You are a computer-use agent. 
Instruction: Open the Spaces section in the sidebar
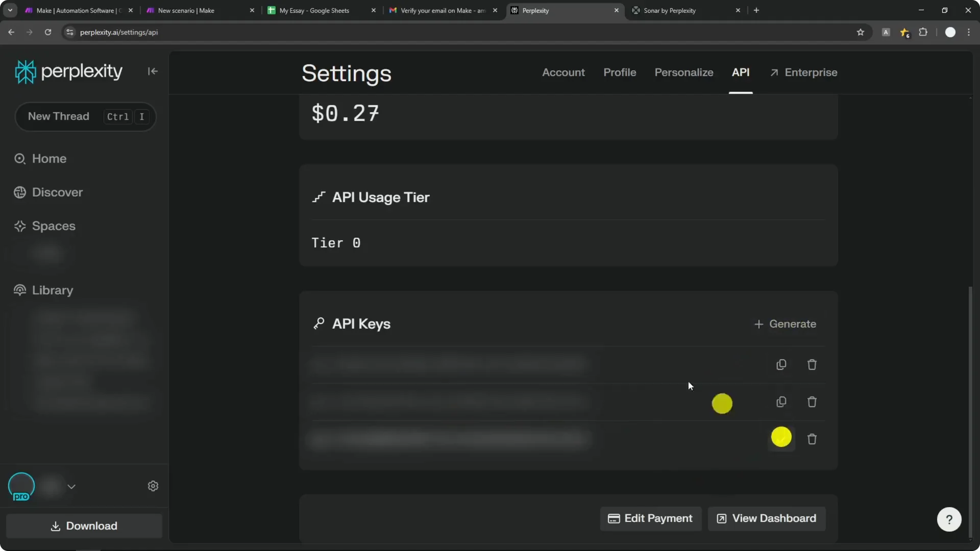(x=53, y=226)
